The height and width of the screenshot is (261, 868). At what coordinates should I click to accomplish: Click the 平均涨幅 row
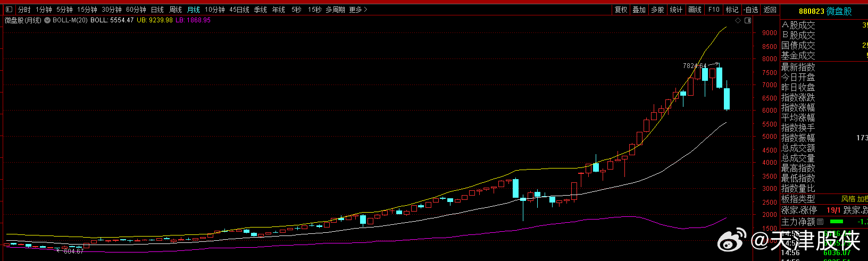824,117
